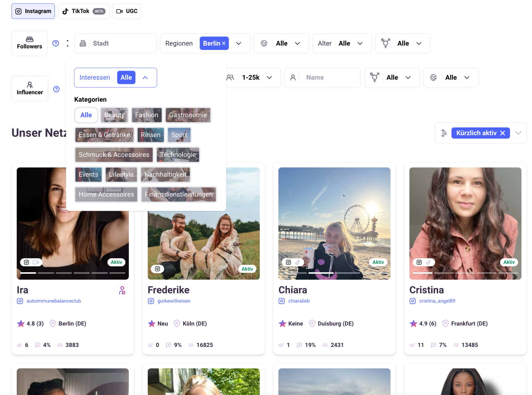Open the Frederike profile name
532x395 pixels.
point(168,290)
